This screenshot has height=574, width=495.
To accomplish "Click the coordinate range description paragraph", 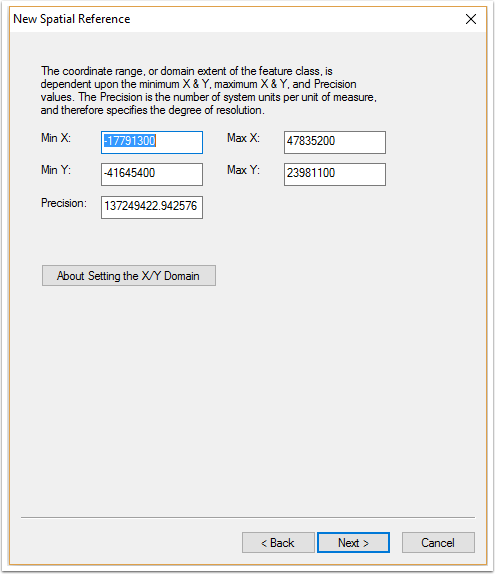I will [209, 90].
